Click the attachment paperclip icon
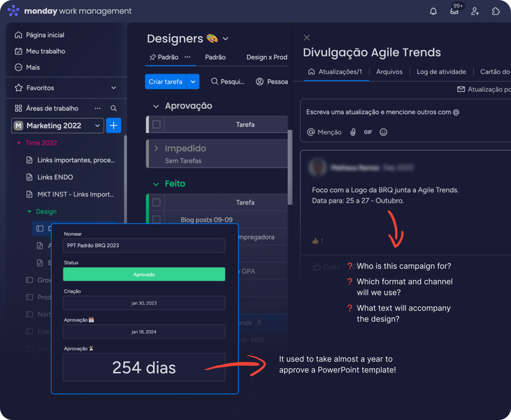The height and width of the screenshot is (420, 511). click(x=353, y=132)
